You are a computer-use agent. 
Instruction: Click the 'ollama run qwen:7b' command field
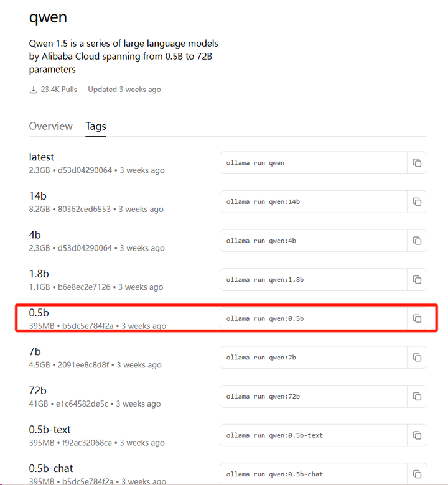[x=314, y=358]
